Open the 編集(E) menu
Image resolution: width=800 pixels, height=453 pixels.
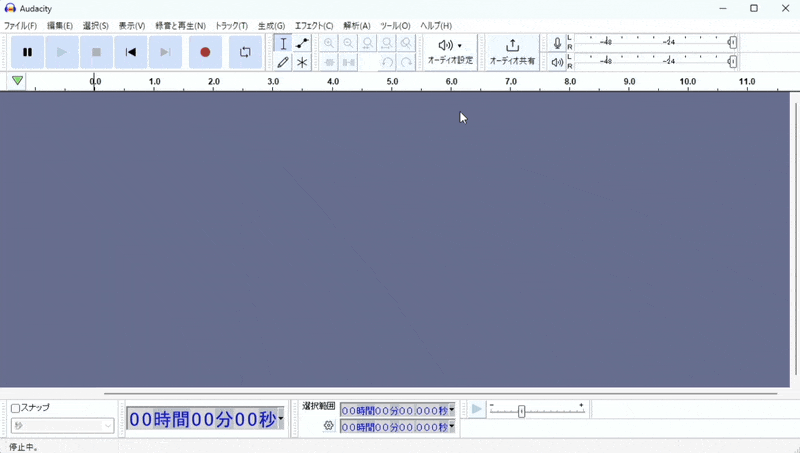[x=60, y=26]
